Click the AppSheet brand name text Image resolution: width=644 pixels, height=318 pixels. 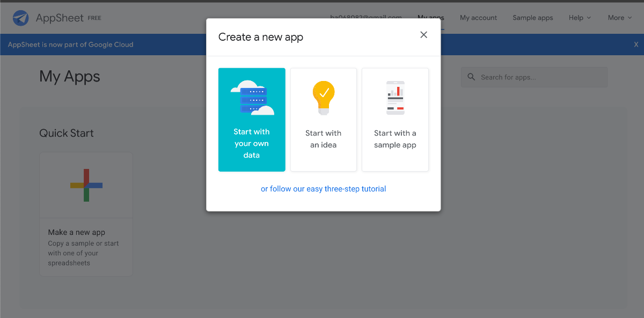[60, 18]
